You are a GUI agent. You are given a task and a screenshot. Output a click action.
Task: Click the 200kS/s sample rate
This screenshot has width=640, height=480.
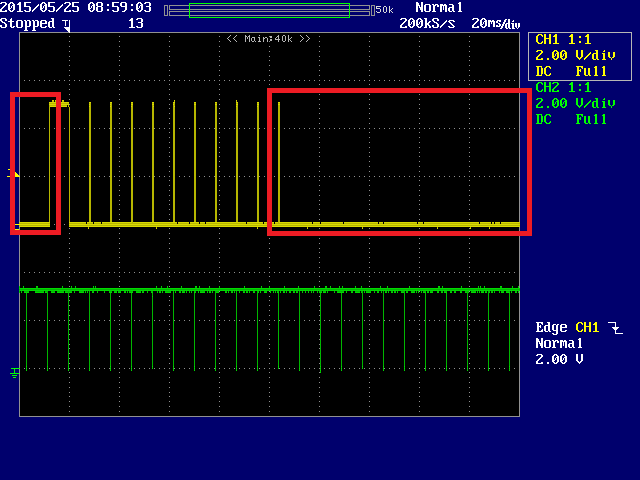tap(427, 23)
